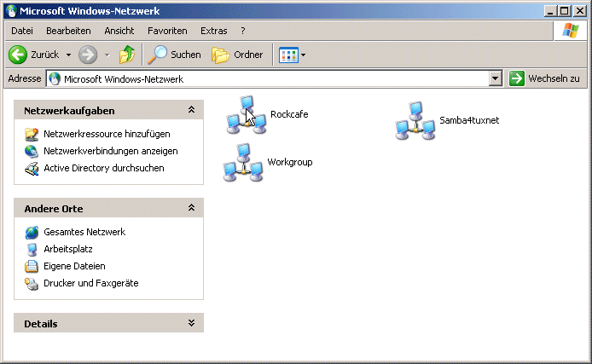Click the green Zurück back arrow
The height and width of the screenshot is (364, 592).
18,55
